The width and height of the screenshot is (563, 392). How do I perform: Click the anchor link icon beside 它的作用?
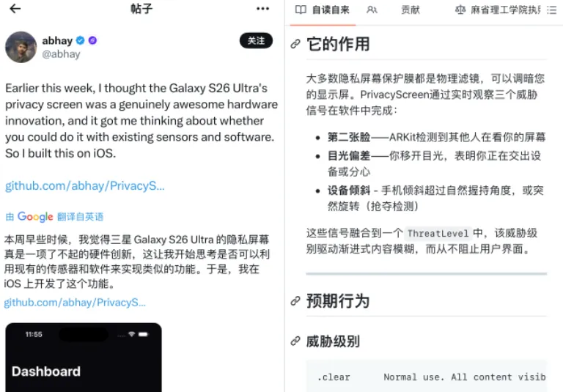pyautogui.click(x=295, y=44)
